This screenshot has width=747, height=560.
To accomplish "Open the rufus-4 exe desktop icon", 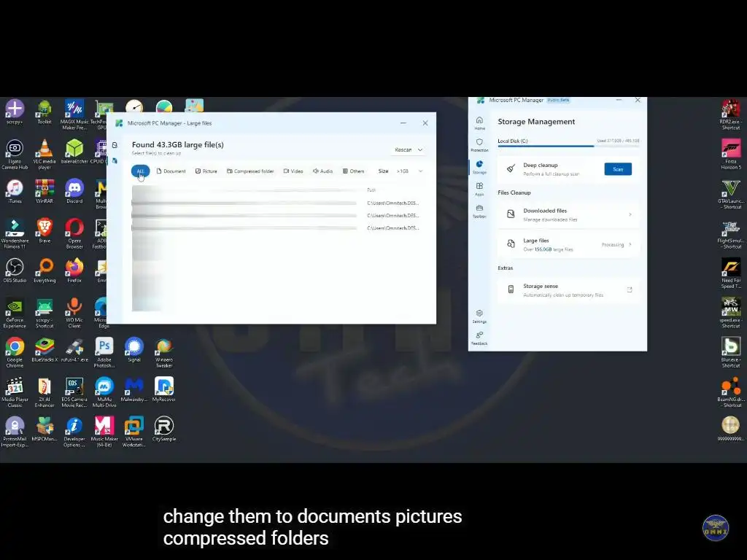I will [x=74, y=349].
